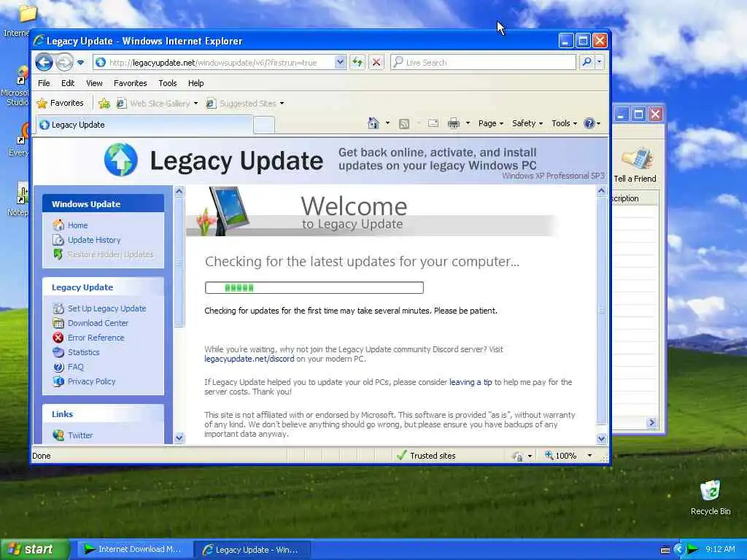Click the Read Mail envelope icon
747x560 pixels.
pyautogui.click(x=433, y=123)
